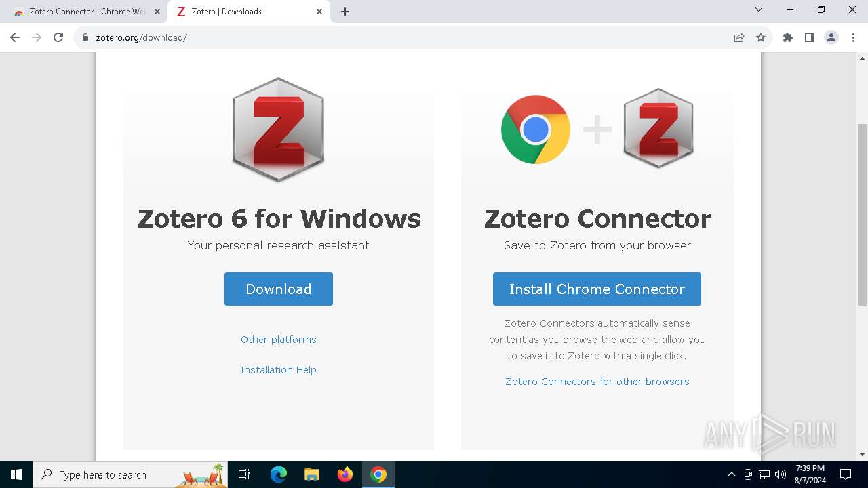Open the Windows Start menu

pyautogui.click(x=16, y=474)
